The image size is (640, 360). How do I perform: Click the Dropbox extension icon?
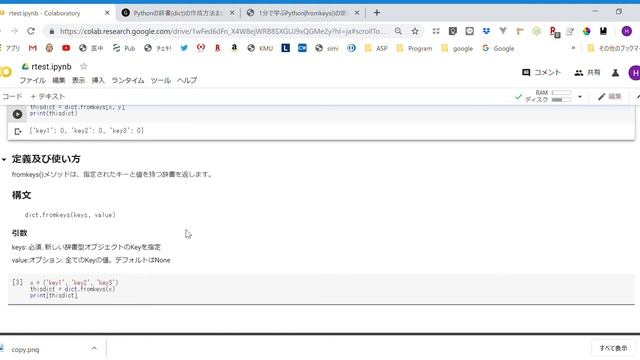click(486, 31)
